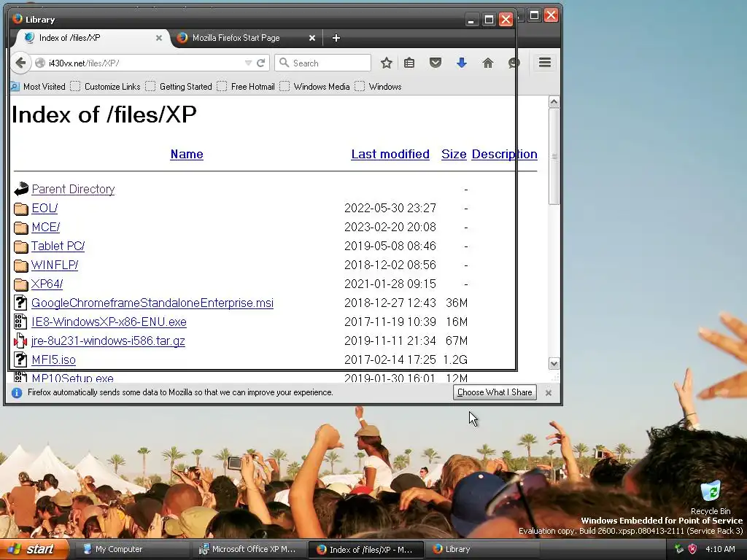747x560 pixels.
Task: Sort listing by Last modified link
Action: point(390,155)
